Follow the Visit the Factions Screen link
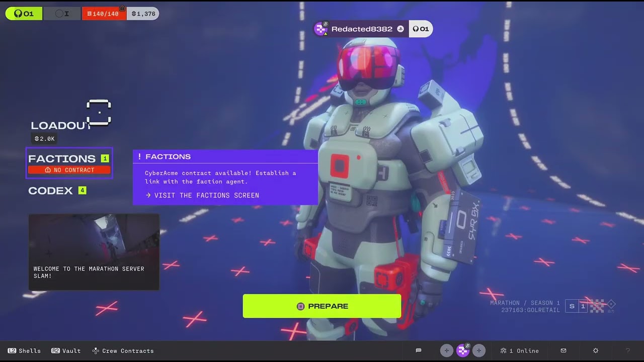Screen dimensions: 644x362 click(x=202, y=195)
